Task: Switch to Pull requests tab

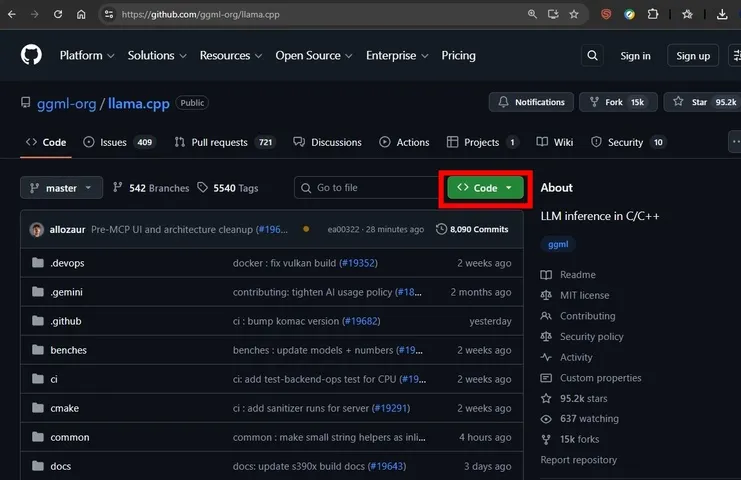Action: [x=225, y=142]
